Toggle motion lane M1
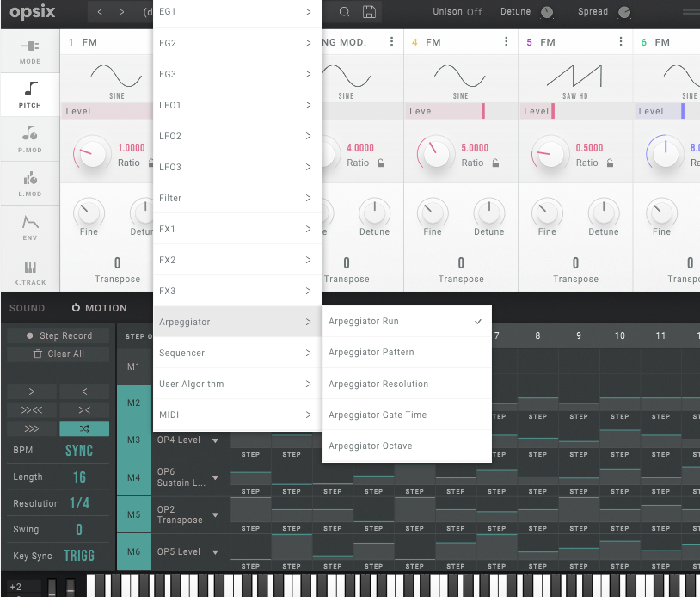Screen dimensions: 700x597 (134, 366)
